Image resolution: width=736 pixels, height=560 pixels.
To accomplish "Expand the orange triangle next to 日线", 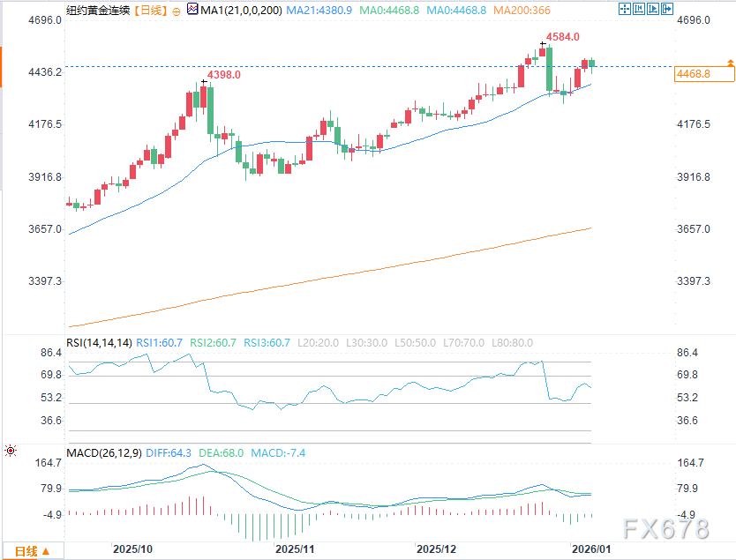I will pyautogui.click(x=48, y=552).
